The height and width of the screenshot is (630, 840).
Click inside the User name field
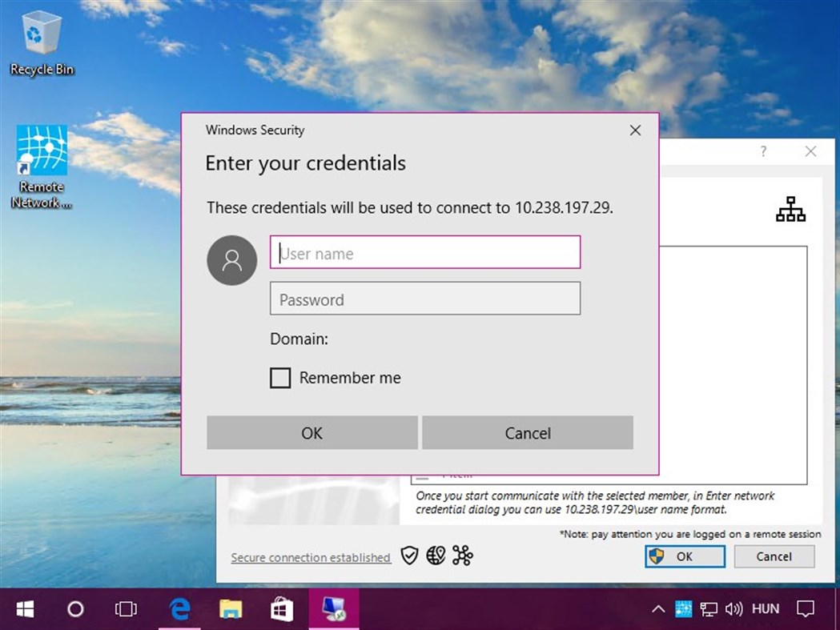click(424, 252)
